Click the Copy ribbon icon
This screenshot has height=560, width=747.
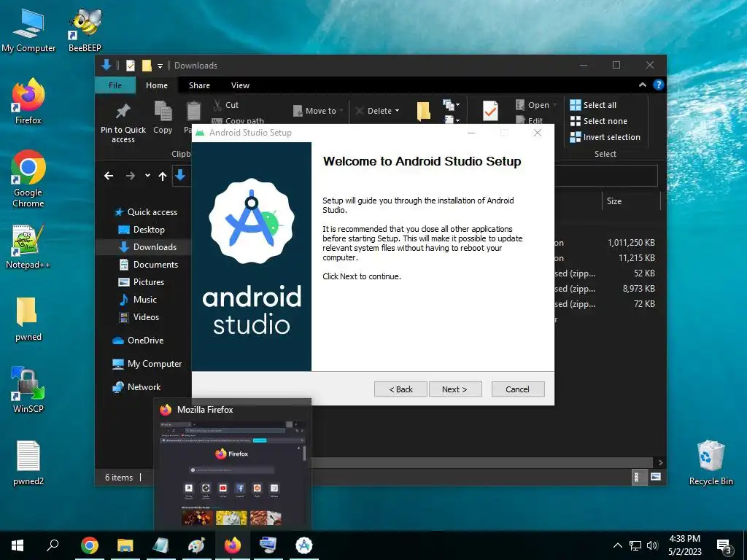163,112
